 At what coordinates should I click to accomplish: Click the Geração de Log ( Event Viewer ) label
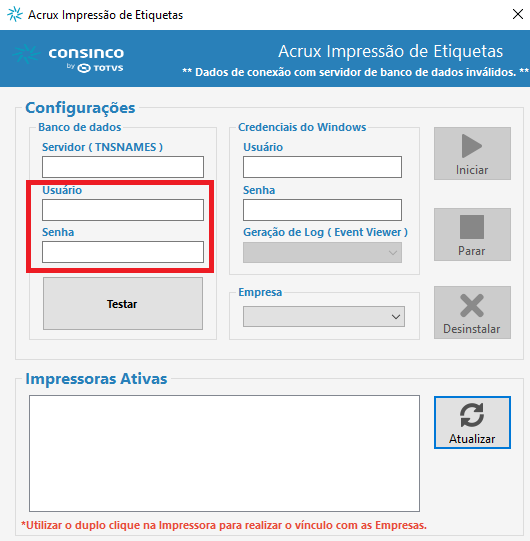click(325, 232)
